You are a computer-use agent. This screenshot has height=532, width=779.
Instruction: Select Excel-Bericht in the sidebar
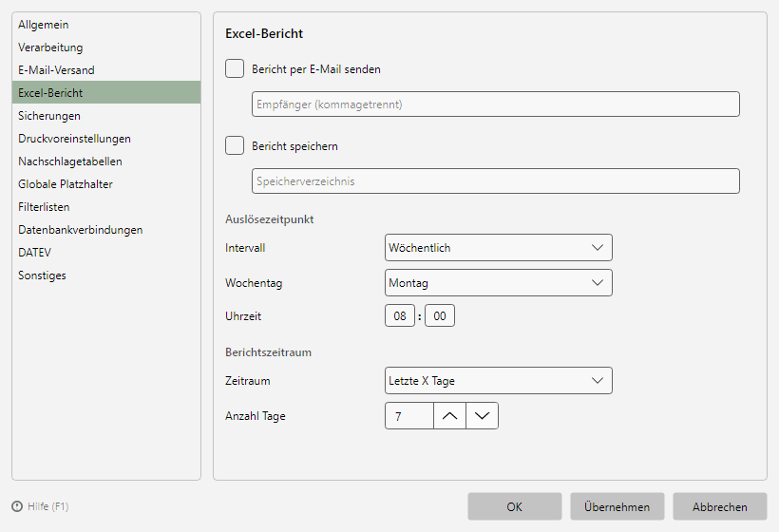106,92
